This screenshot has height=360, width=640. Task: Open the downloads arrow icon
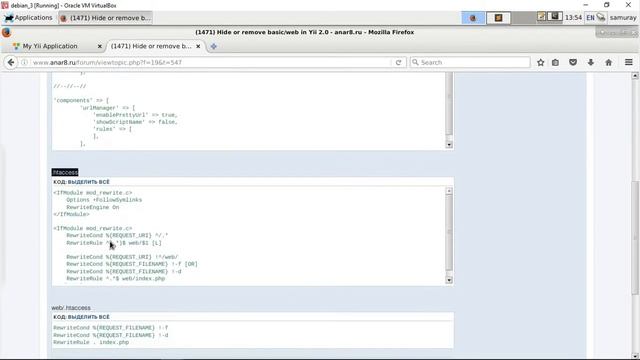click(x=591, y=62)
